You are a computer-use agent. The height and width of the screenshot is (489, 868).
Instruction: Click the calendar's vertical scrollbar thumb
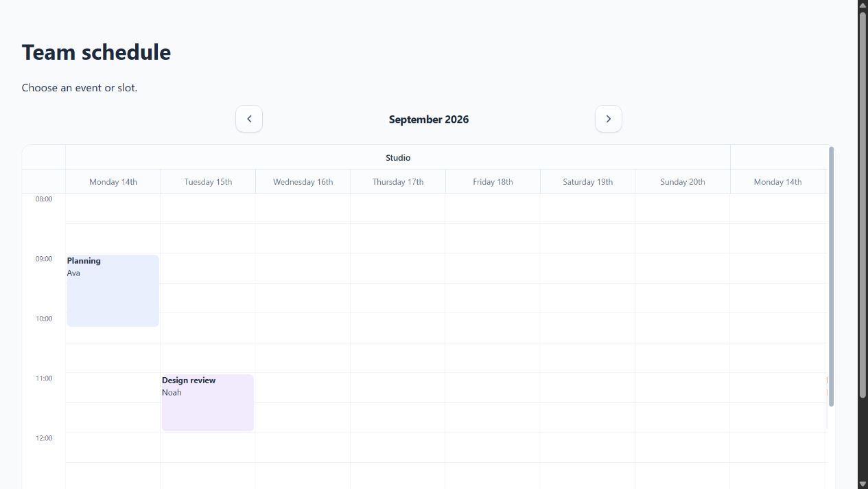831,276
